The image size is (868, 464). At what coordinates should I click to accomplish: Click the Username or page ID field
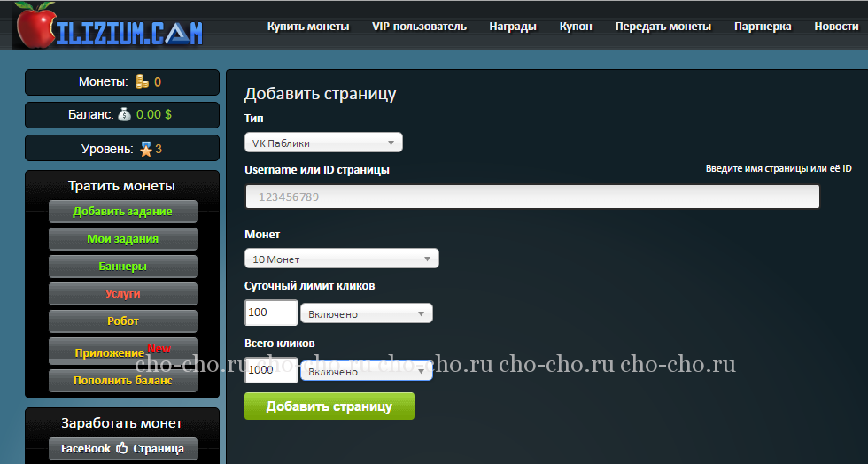(532, 197)
